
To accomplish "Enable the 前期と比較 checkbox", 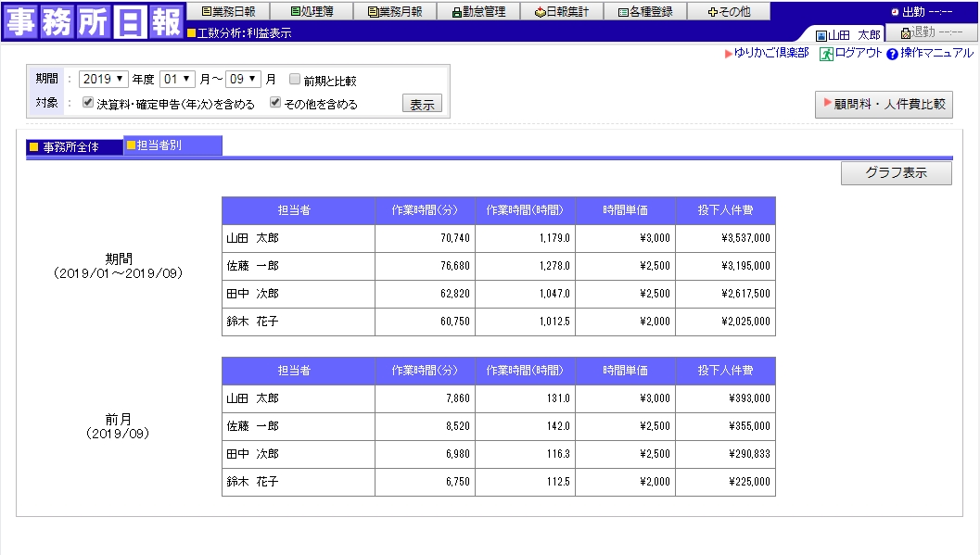I will click(295, 79).
